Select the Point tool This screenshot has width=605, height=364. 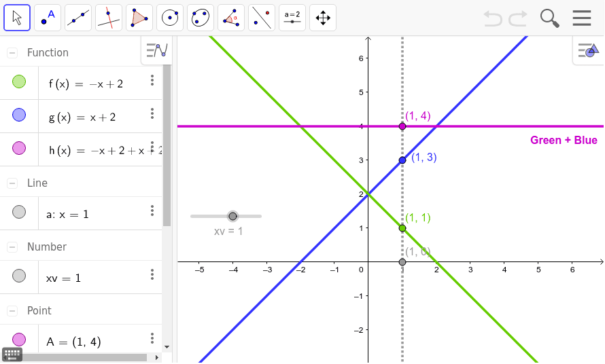pos(48,18)
